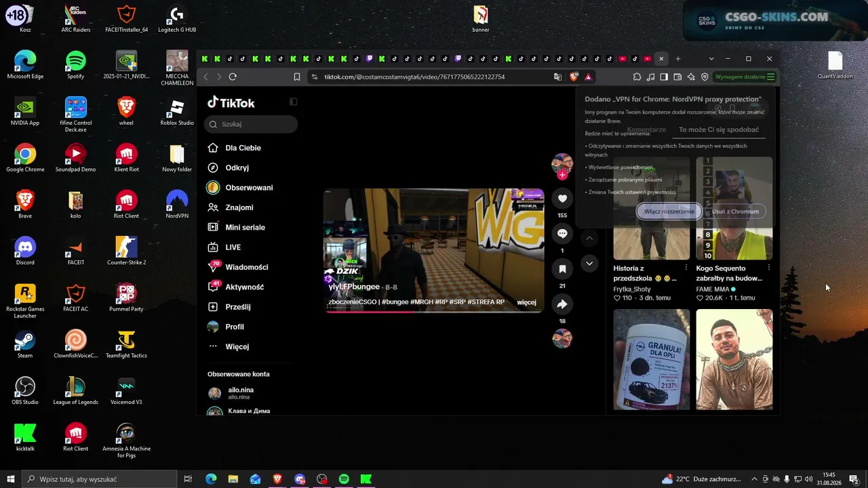Click 'Włącz rozszerzenie' button

coord(669,211)
